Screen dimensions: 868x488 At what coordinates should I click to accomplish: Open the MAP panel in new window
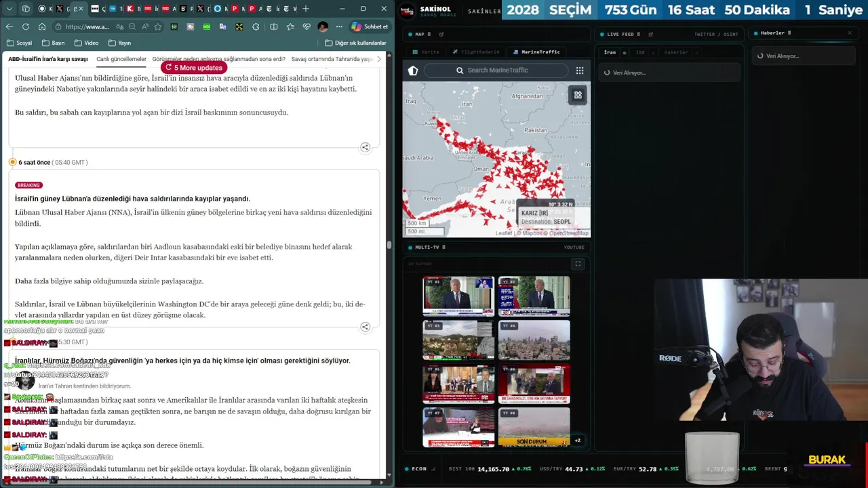441,34
